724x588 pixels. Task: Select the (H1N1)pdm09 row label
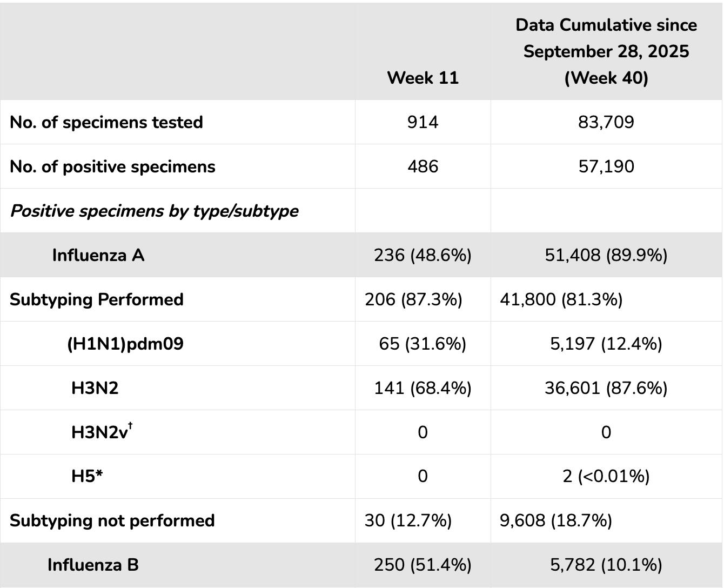(125, 344)
